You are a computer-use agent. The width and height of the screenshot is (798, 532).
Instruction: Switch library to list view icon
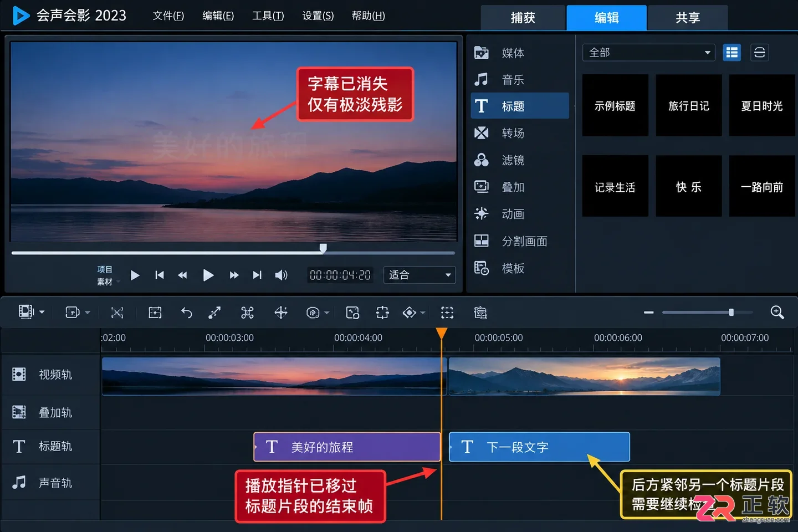tap(731, 53)
